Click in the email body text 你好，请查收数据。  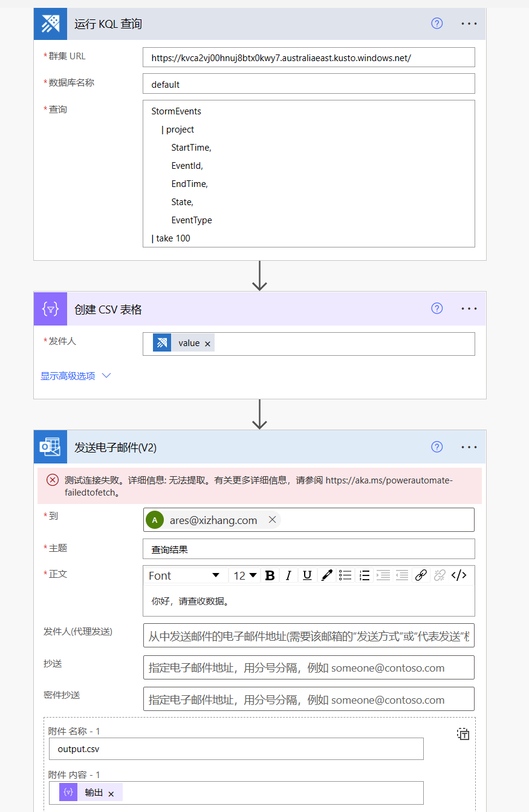click(190, 601)
